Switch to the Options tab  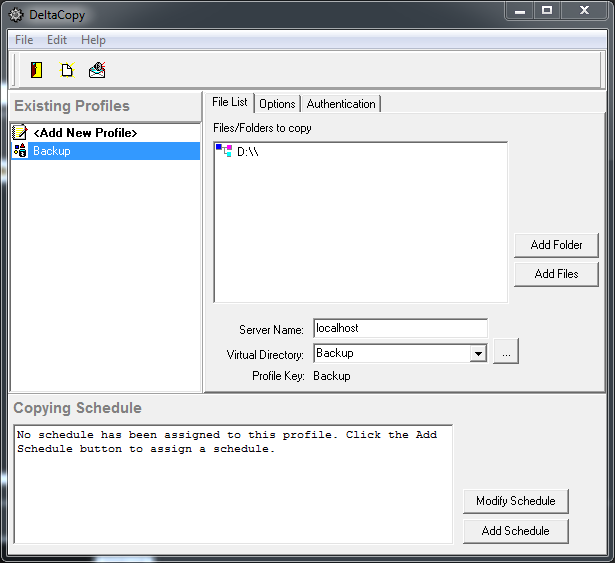277,104
